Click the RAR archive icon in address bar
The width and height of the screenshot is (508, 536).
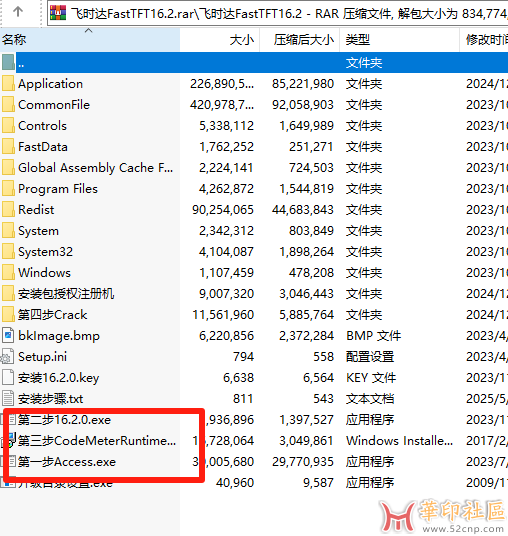[x=58, y=12]
